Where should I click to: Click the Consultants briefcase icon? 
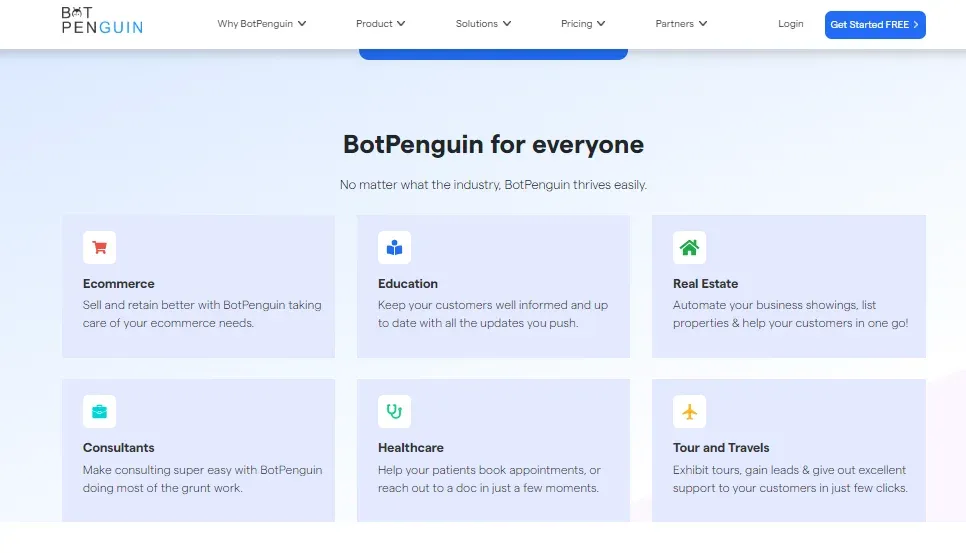click(99, 411)
